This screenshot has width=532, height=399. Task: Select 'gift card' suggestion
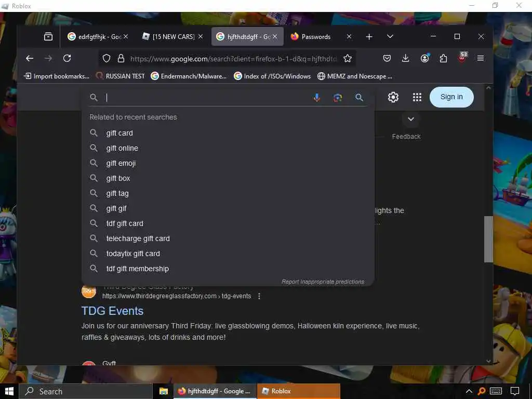228,133
